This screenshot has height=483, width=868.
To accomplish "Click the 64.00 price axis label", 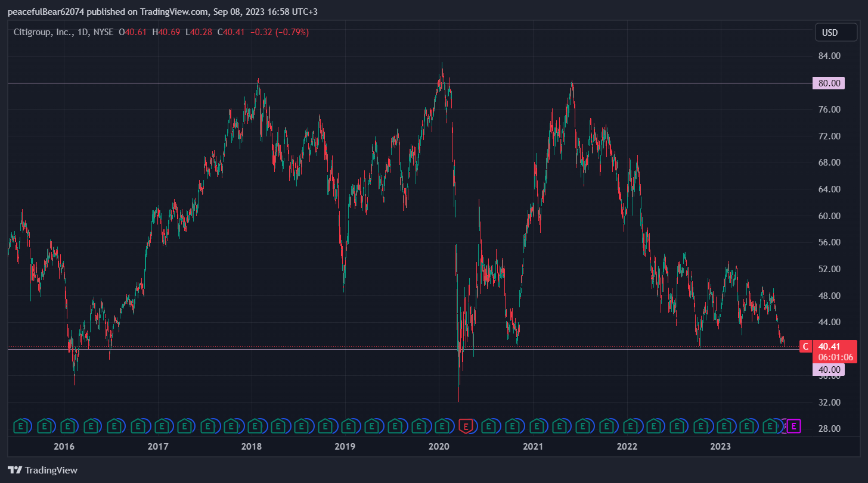I will (x=829, y=189).
